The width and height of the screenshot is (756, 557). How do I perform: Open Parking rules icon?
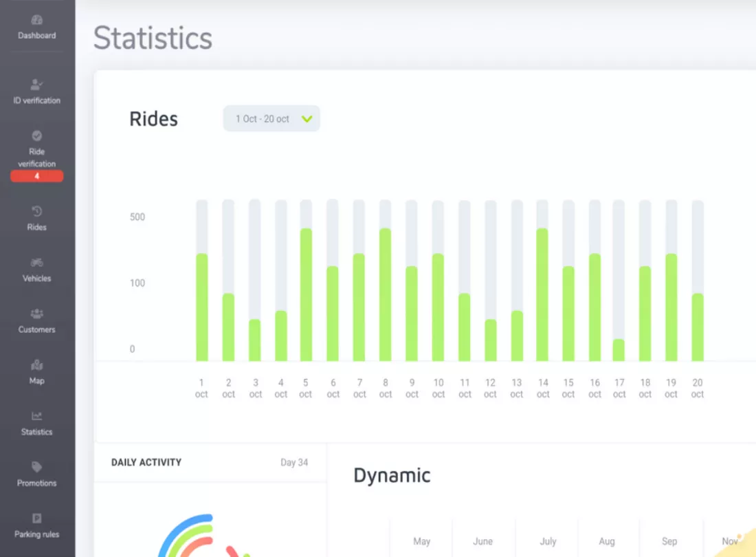[36, 518]
